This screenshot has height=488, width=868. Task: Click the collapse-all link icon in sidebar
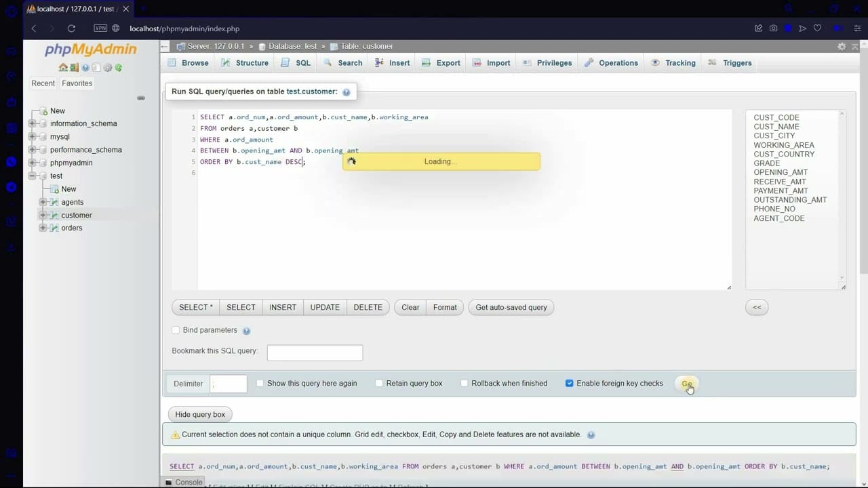(x=141, y=98)
